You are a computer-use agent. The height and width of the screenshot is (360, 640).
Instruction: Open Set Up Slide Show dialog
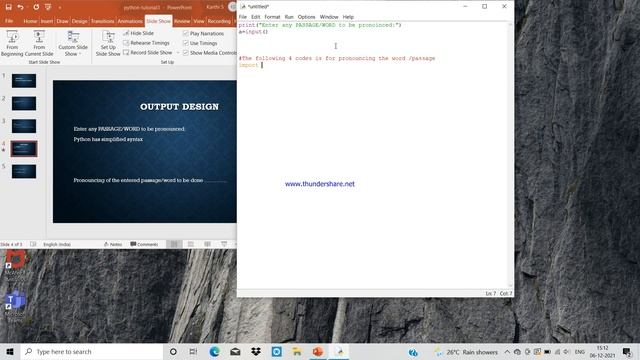(x=108, y=43)
